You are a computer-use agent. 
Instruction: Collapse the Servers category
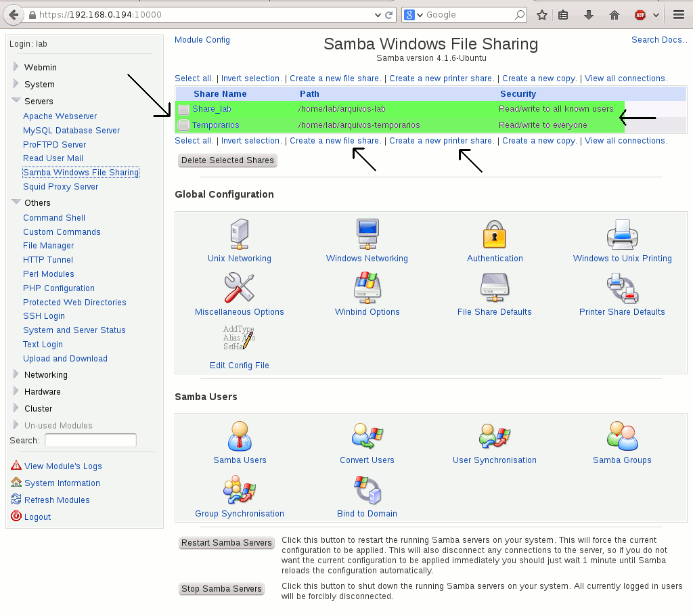click(x=16, y=100)
